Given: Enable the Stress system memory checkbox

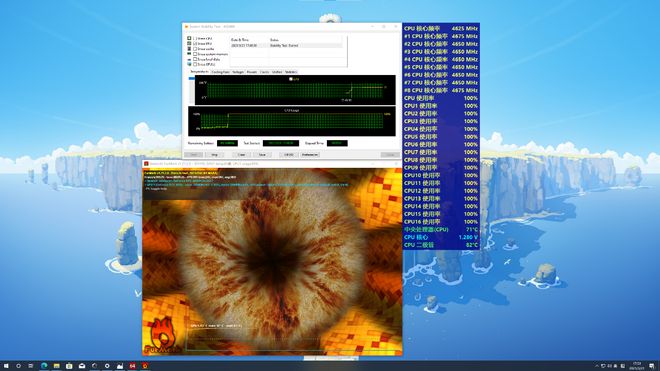Looking at the screenshot, I should (x=195, y=54).
